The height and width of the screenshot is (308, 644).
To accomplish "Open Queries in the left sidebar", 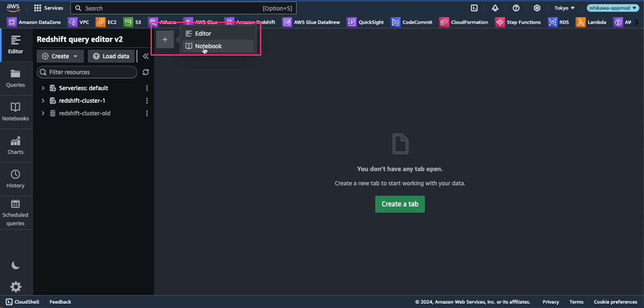I will [x=15, y=78].
